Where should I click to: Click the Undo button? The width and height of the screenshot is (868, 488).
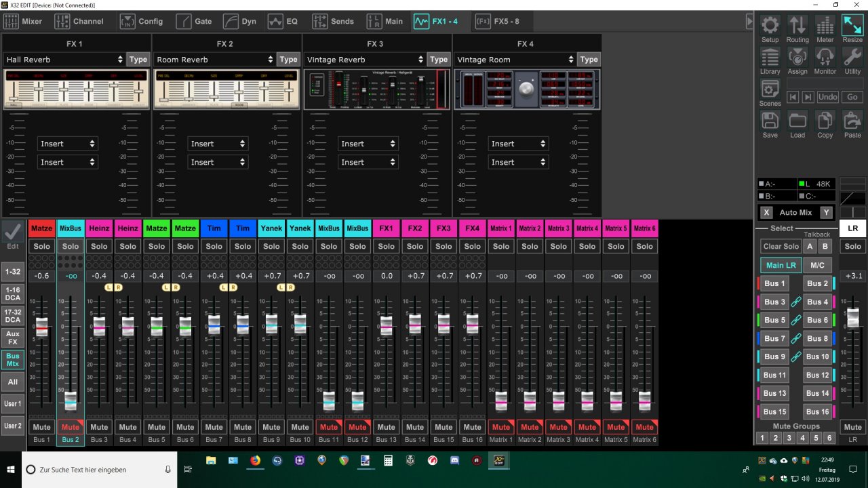[x=827, y=97]
